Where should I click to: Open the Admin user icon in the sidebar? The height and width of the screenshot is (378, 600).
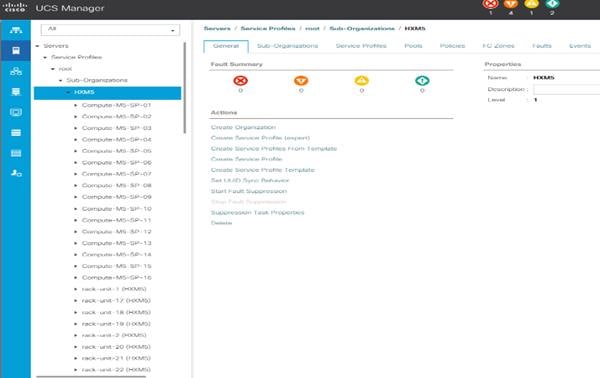(x=16, y=173)
